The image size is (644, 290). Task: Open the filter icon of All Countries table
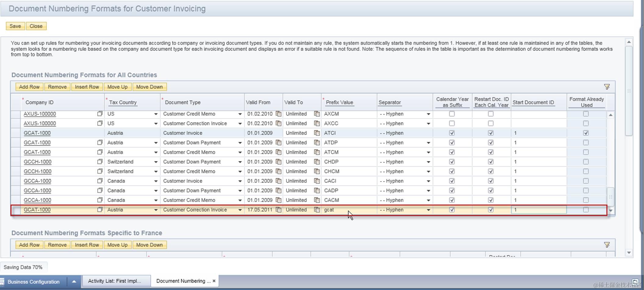pyautogui.click(x=607, y=87)
